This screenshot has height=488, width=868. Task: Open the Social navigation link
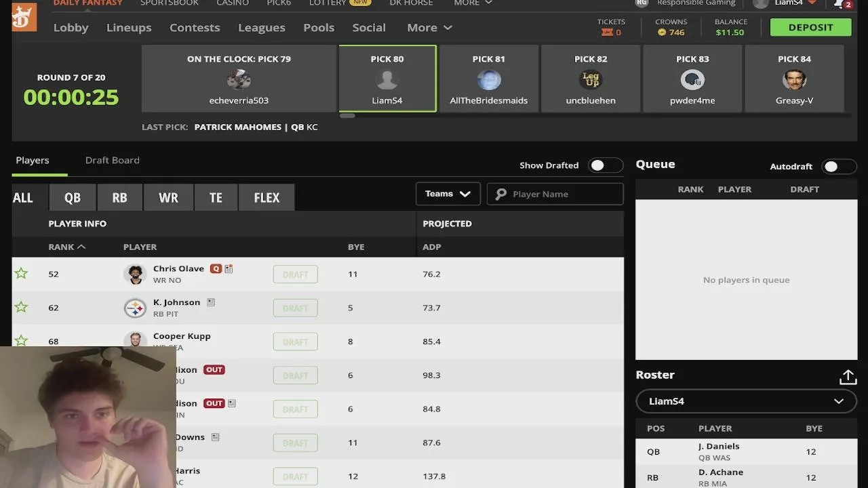[369, 28]
